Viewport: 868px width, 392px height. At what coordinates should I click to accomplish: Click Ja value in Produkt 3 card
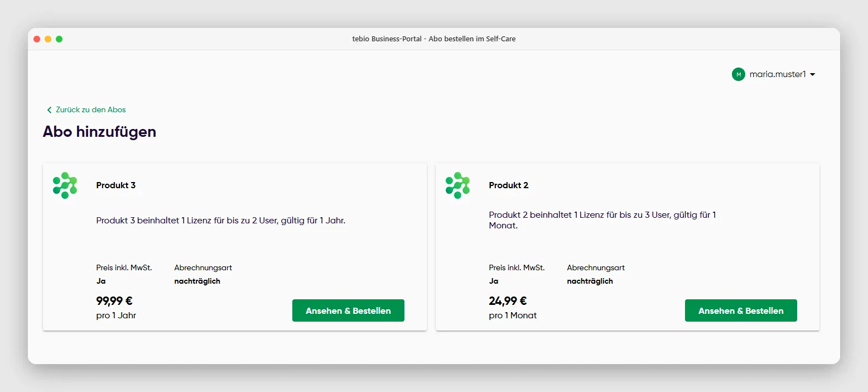pos(101,281)
